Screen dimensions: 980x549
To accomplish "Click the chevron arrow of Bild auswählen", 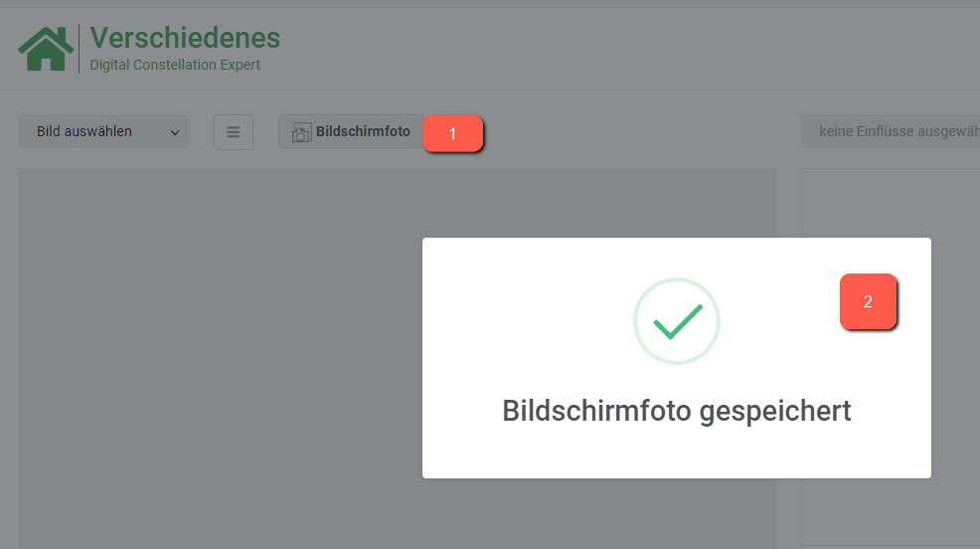I will [175, 132].
